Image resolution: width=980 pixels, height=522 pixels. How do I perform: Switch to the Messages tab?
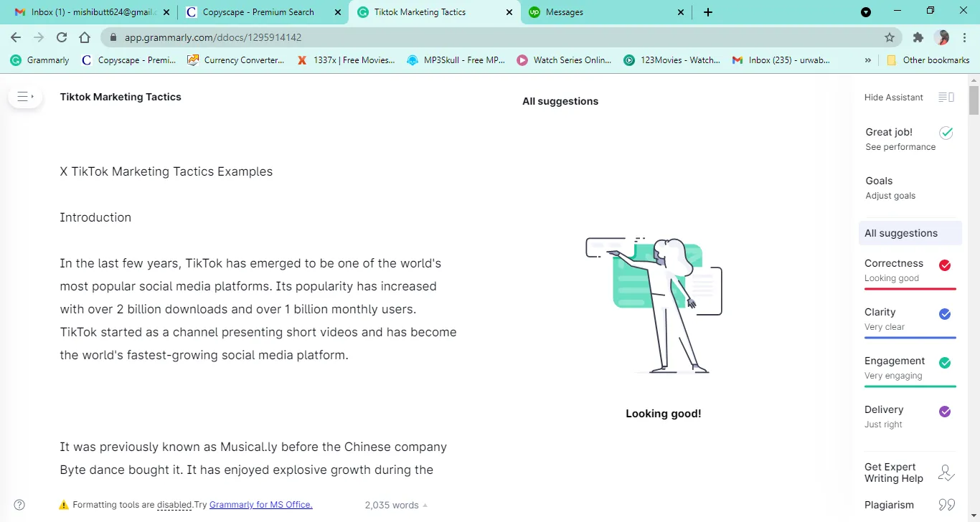click(607, 12)
